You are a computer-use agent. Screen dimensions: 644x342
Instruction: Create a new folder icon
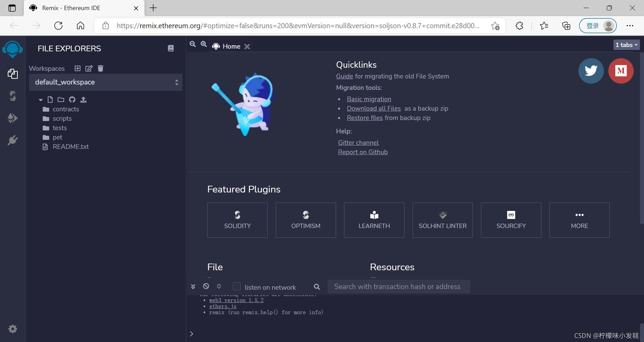click(x=61, y=100)
